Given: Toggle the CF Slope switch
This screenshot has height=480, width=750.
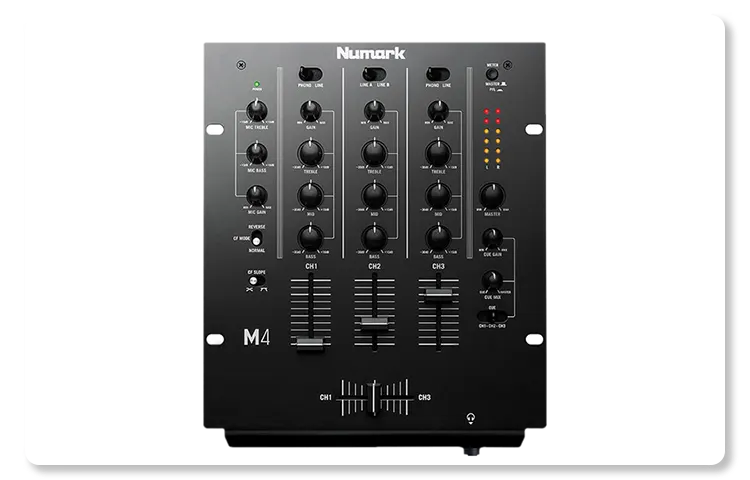Looking at the screenshot, I should point(257,281).
